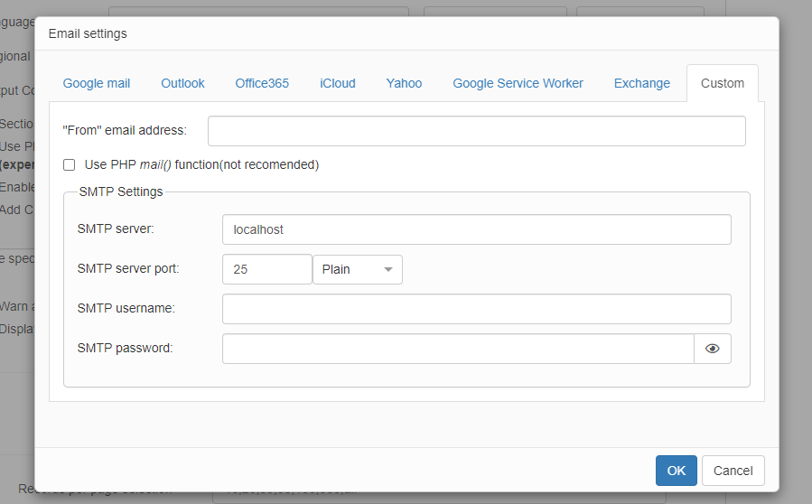Image resolution: width=812 pixels, height=504 pixels.
Task: Click the SMTP server port field
Action: (267, 269)
